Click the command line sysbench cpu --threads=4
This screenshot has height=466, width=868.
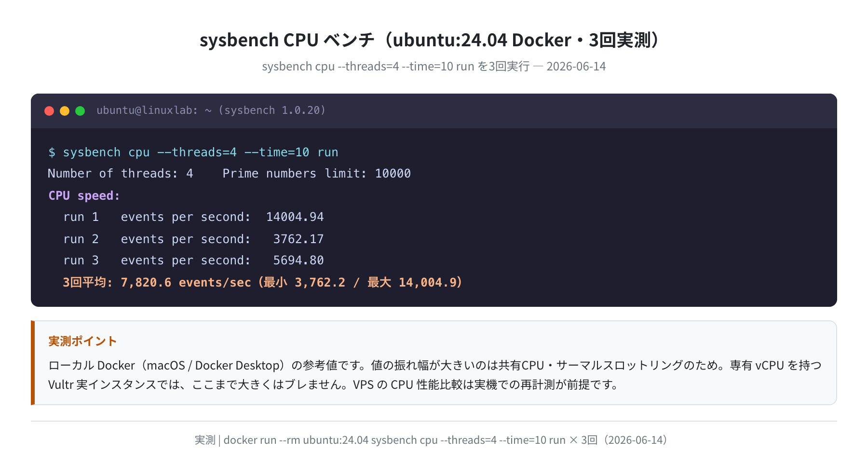click(x=193, y=152)
